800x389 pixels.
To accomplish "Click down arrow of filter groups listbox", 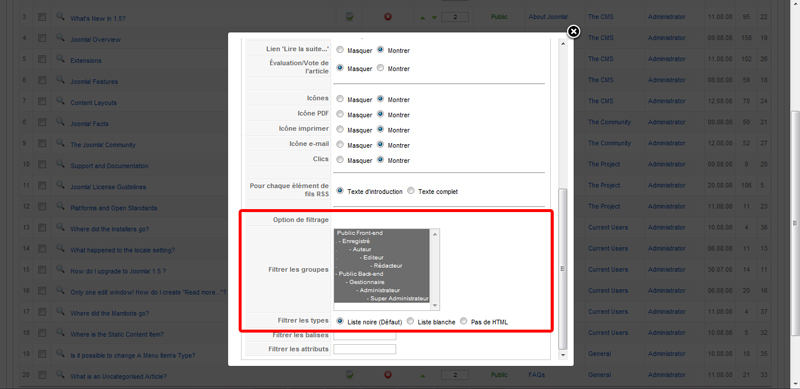I will click(435, 305).
